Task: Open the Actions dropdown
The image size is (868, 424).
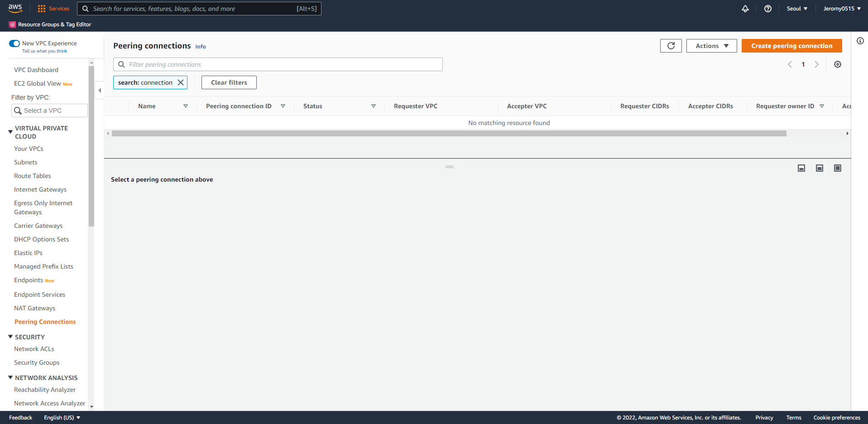Action: pos(712,46)
